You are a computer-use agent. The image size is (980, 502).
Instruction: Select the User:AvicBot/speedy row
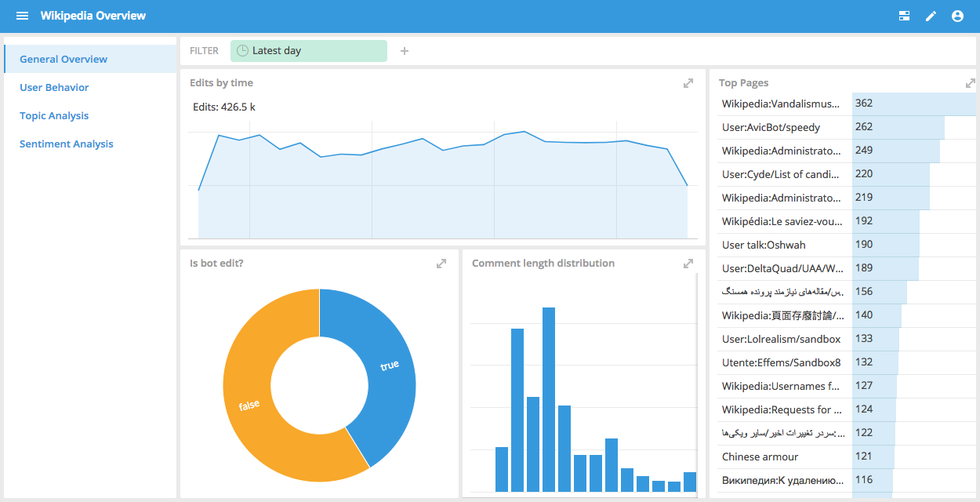point(848,127)
